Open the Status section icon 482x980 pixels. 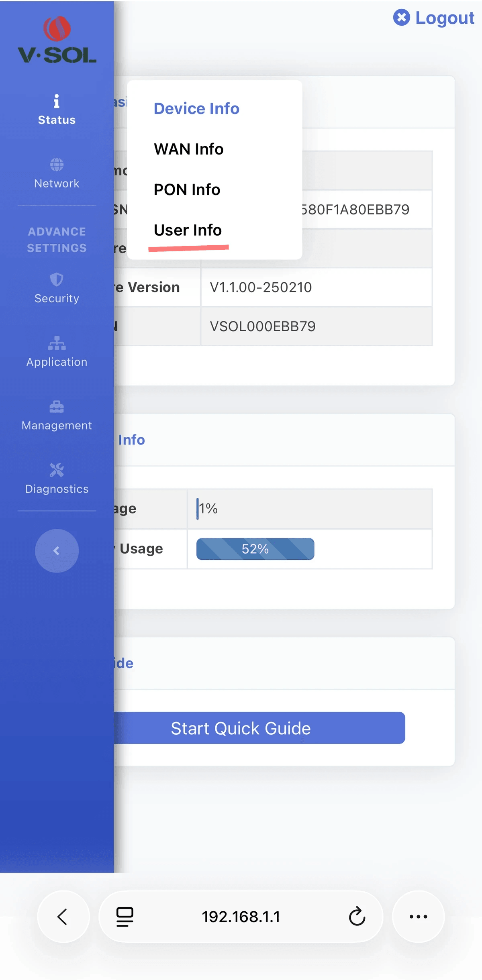click(x=57, y=102)
